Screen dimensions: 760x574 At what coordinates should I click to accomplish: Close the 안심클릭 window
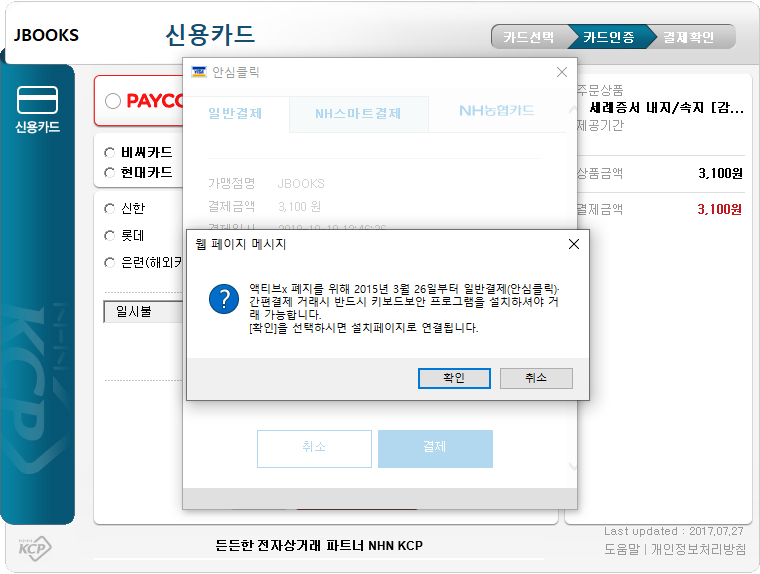pyautogui.click(x=562, y=72)
